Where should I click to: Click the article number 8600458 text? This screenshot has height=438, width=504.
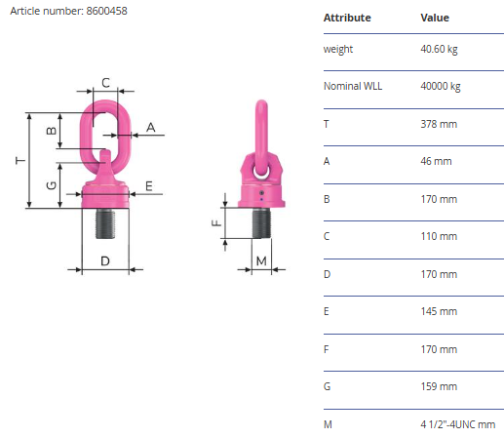[68, 11]
